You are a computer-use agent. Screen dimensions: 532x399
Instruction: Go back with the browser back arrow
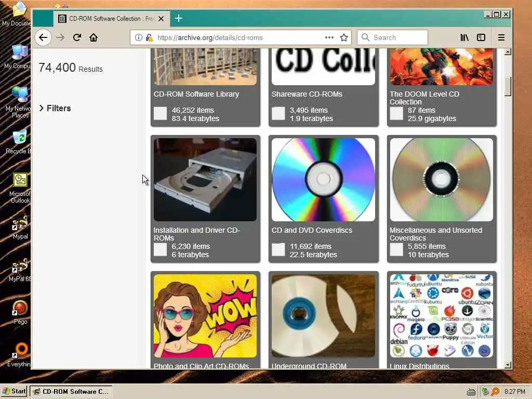(43, 37)
